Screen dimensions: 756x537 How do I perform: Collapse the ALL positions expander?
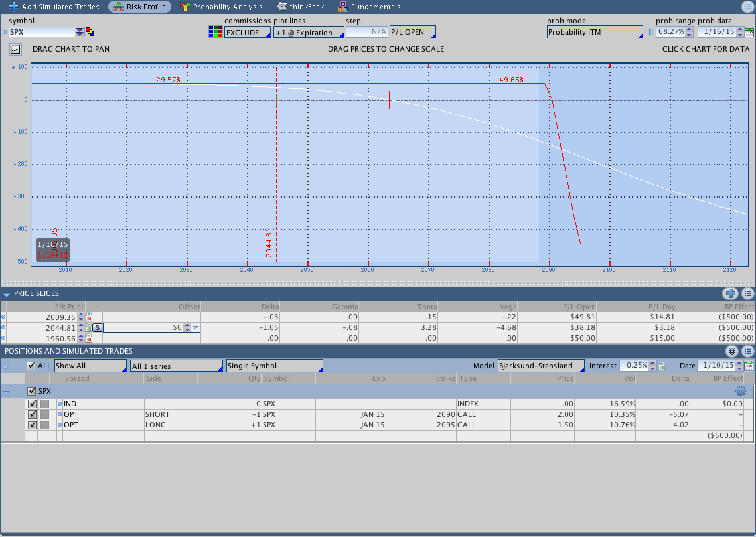[x=6, y=367]
